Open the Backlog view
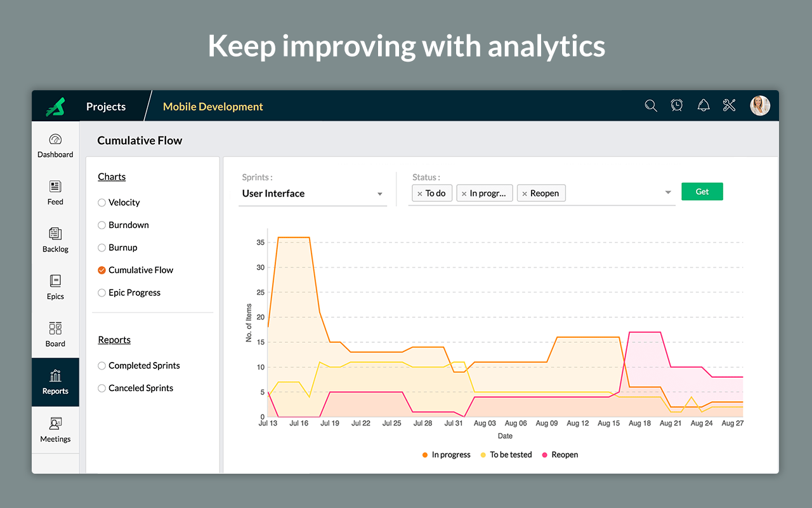This screenshot has width=812, height=508. coord(55,240)
